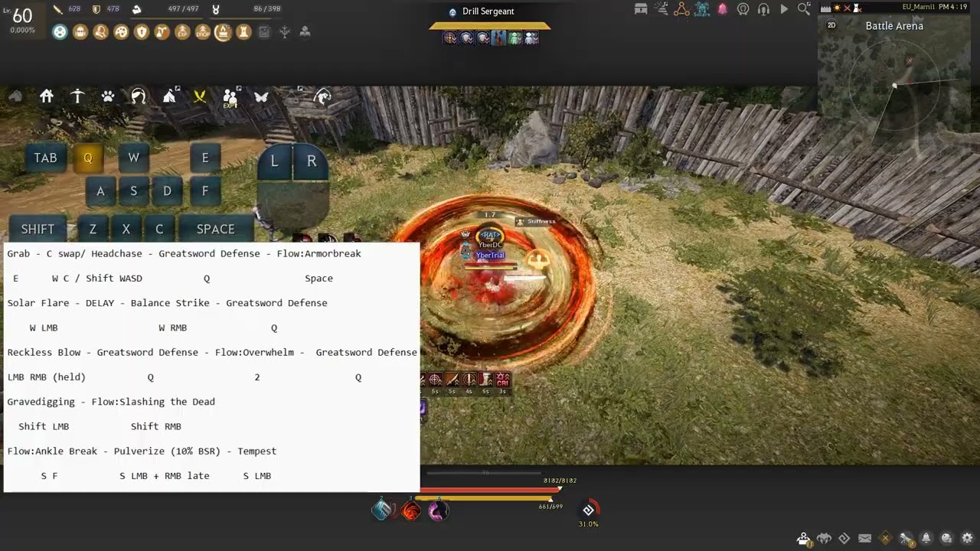
Task: Click the yellow diamond X icon
Action: tap(885, 538)
